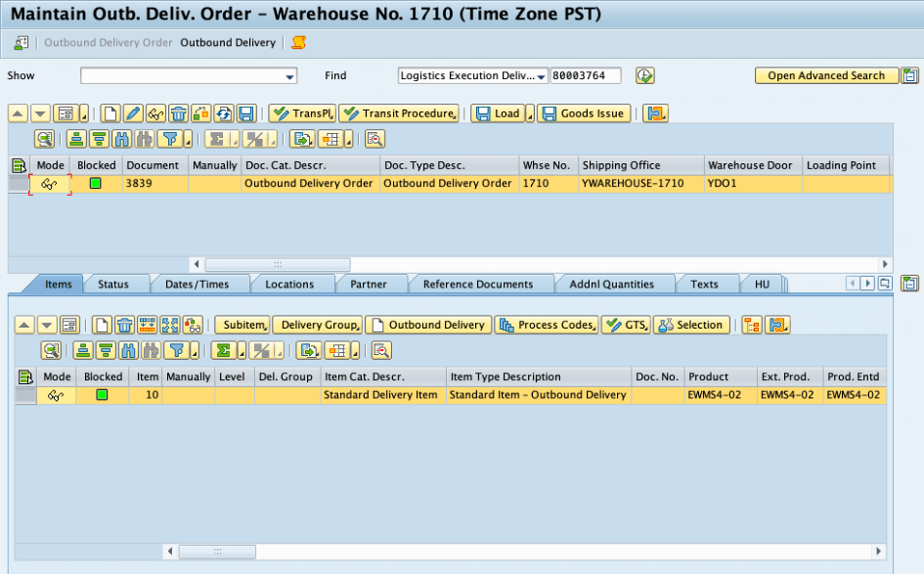924x574 pixels.
Task: Click the Delivery Group button
Action: [318, 325]
